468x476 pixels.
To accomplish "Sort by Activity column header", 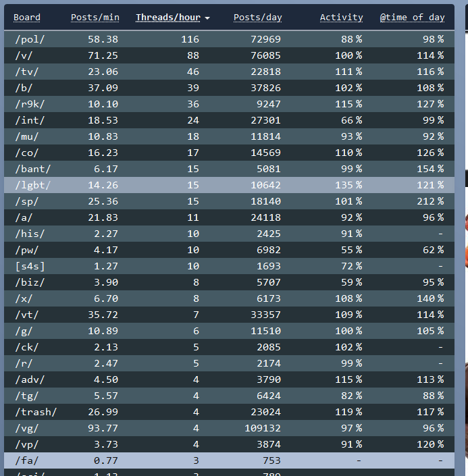I will click(x=341, y=18).
